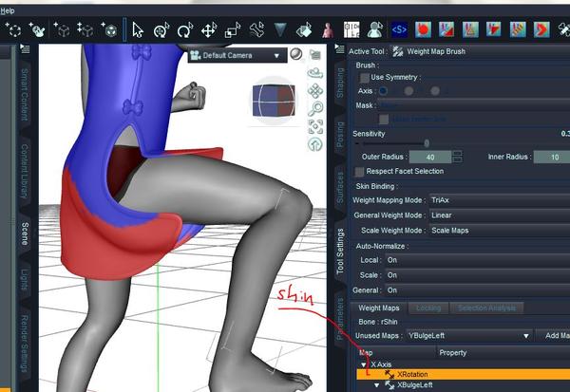Click the Sensitivity slider handle
Viewport: 570px width, 392px height.
(427, 143)
